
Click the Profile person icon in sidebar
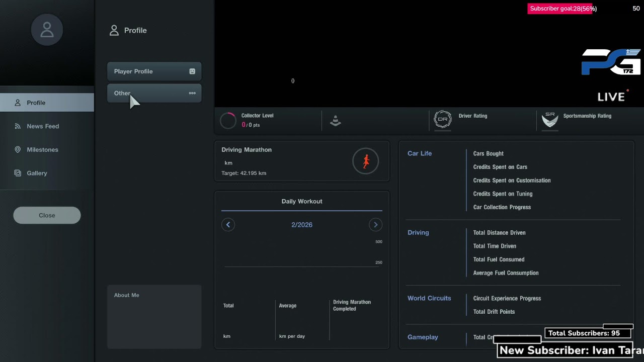18,103
